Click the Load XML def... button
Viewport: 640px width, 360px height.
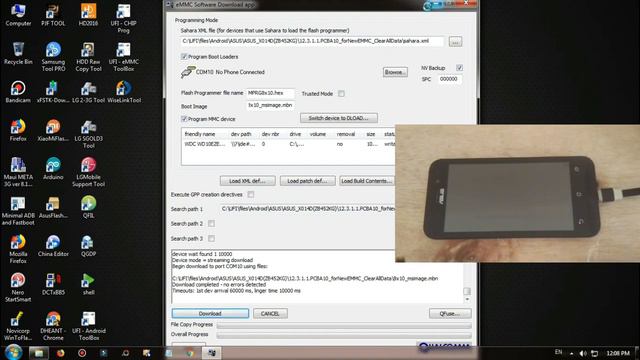point(247,181)
